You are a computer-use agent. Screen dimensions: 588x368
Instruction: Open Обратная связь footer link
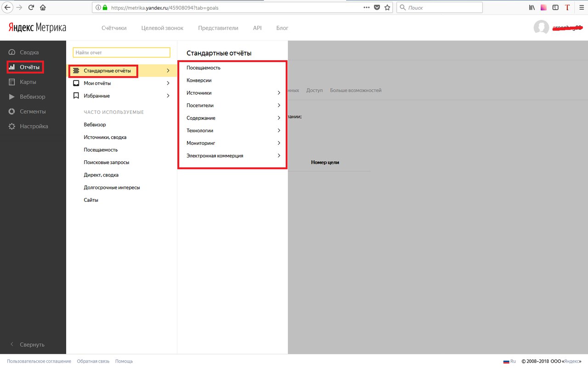pos(93,361)
